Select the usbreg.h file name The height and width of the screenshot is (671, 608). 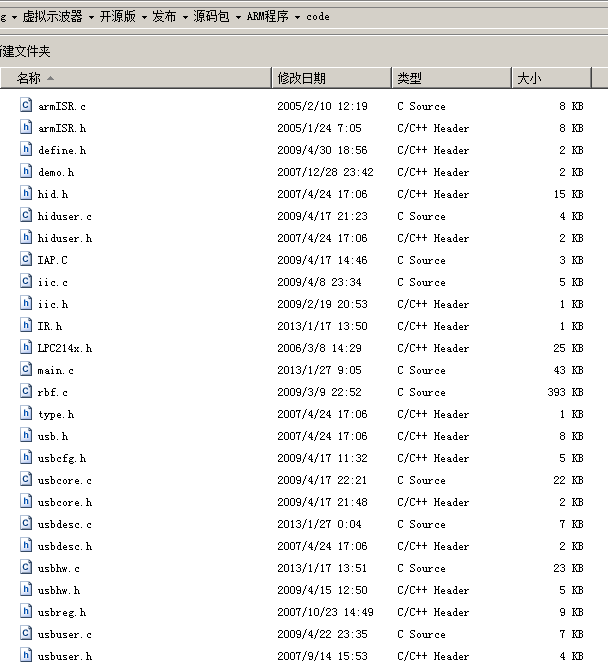[62, 612]
